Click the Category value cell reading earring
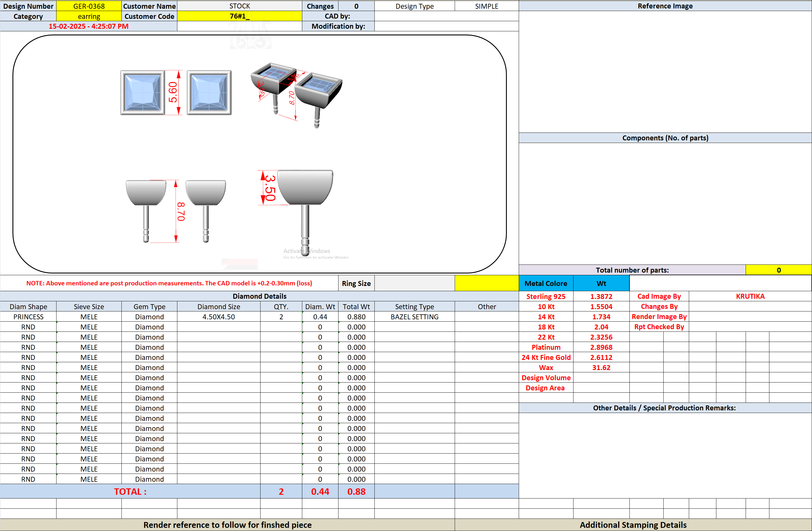The height and width of the screenshot is (531, 812). [89, 16]
